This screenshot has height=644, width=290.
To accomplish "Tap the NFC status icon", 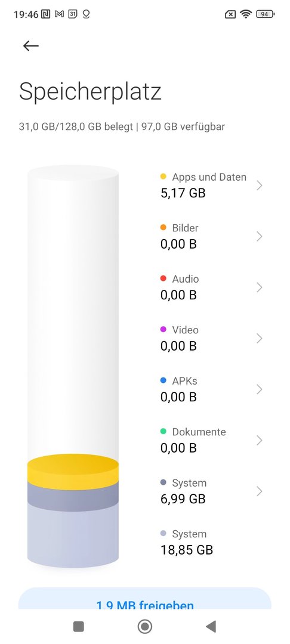I will pyautogui.click(x=45, y=14).
